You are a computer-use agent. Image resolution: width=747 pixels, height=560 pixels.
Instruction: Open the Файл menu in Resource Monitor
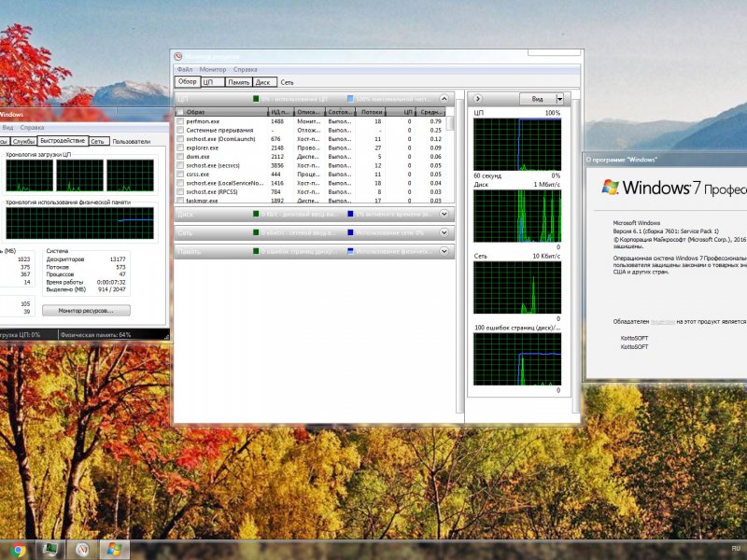point(185,69)
